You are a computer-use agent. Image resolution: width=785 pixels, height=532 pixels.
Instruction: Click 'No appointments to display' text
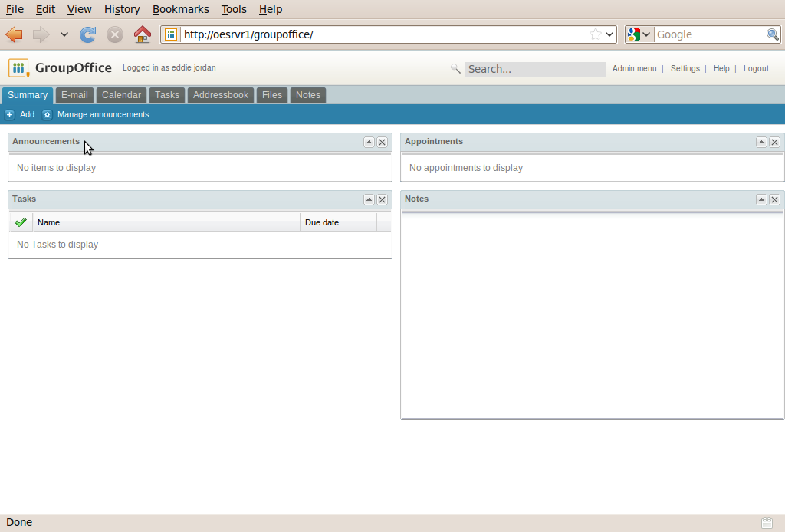tap(466, 168)
